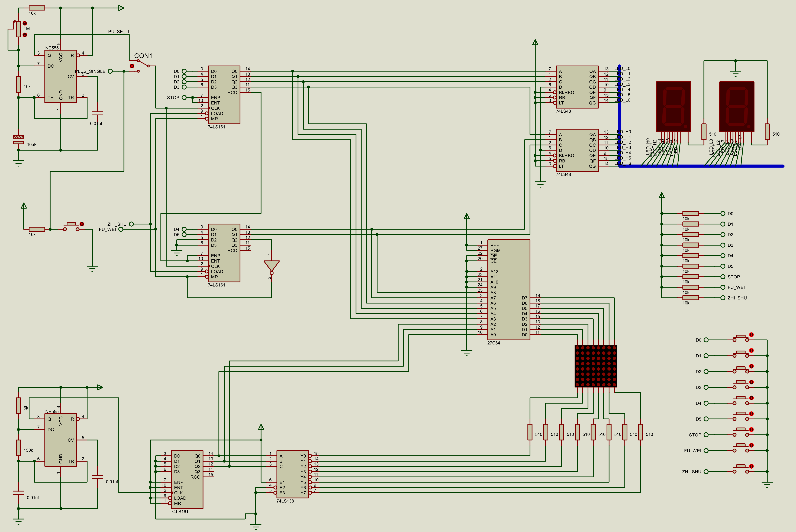This screenshot has height=532, width=796.
Task: Click the left seven-segment display
Action: (673, 107)
